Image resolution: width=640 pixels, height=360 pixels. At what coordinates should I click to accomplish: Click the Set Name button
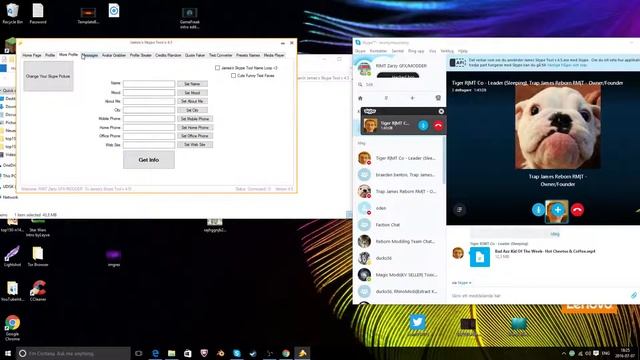pyautogui.click(x=192, y=84)
